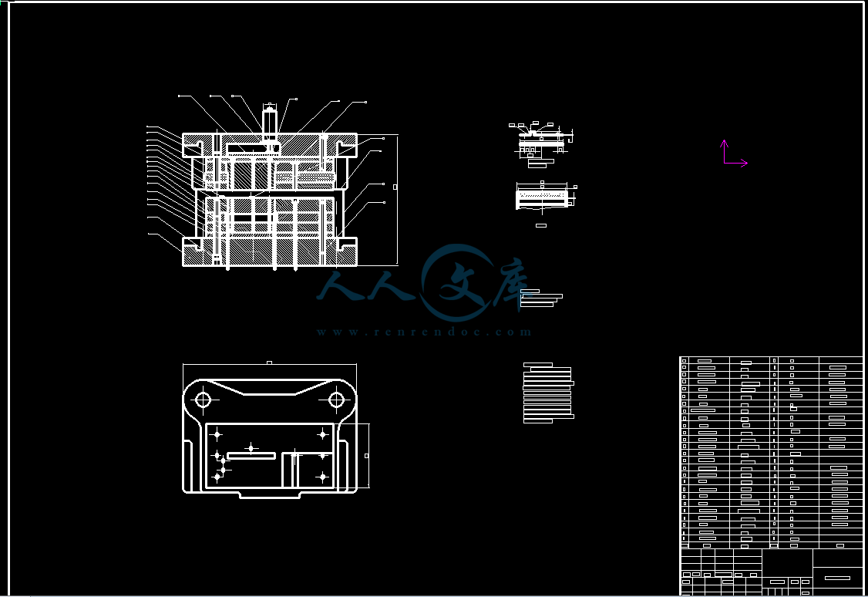Select the lower die plan view outline
The image size is (868, 597).
(x=270, y=438)
